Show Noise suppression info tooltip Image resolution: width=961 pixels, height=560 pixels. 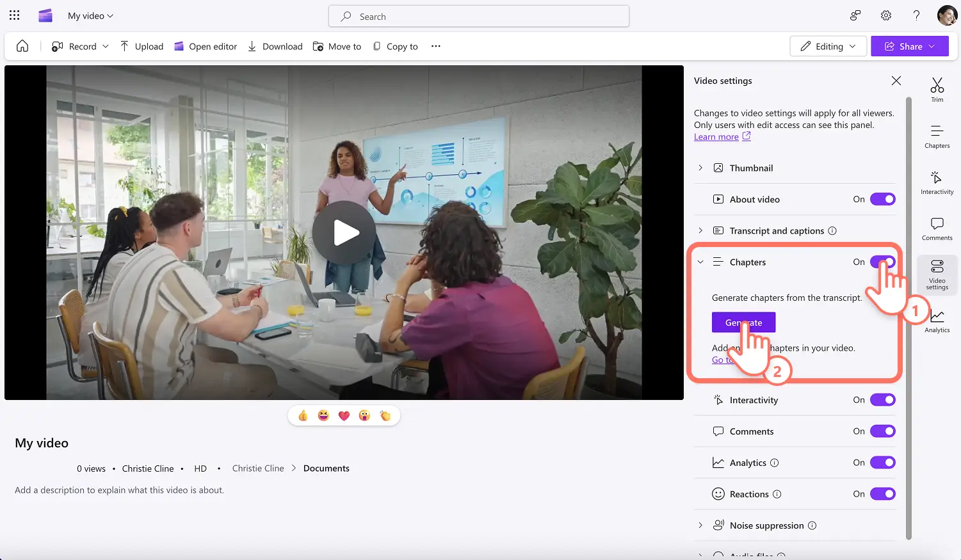coord(812,525)
